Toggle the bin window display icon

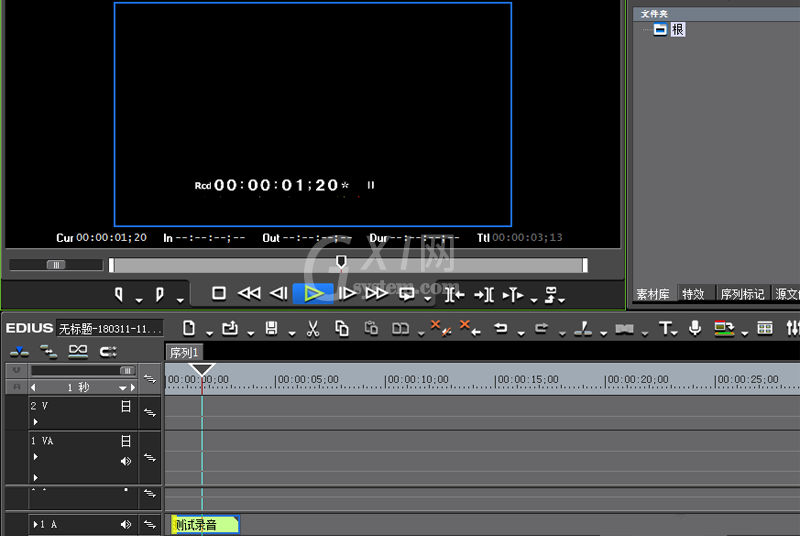pyautogui.click(x=764, y=328)
